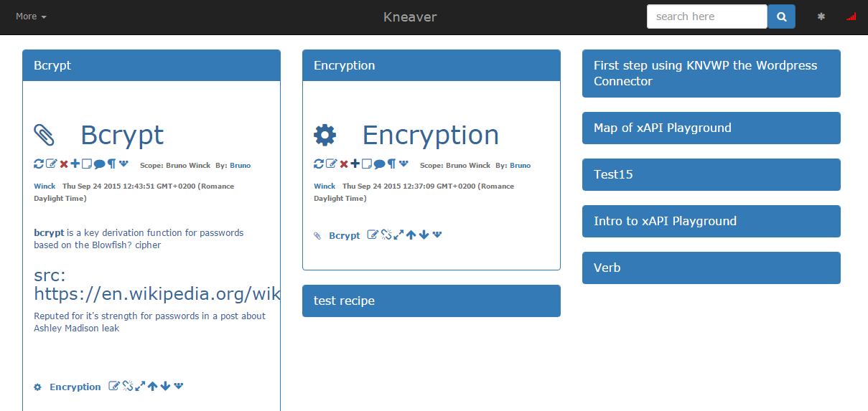
Task: Open the test recipe panel header
Action: [431, 301]
